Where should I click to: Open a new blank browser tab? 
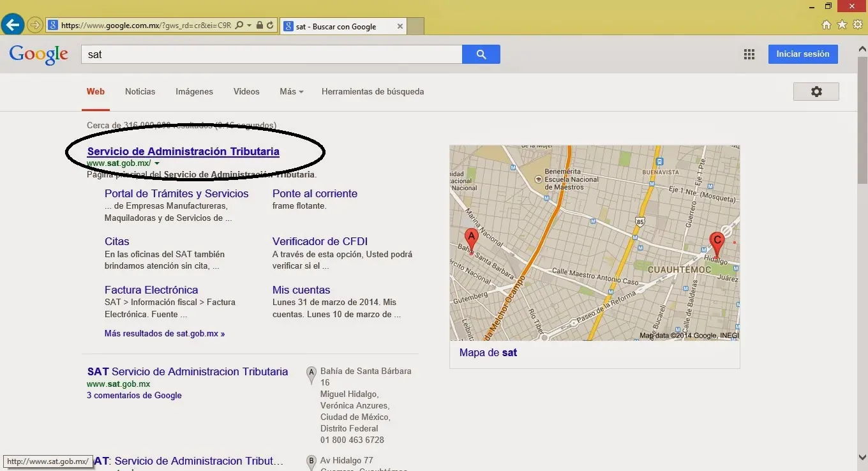tap(415, 26)
